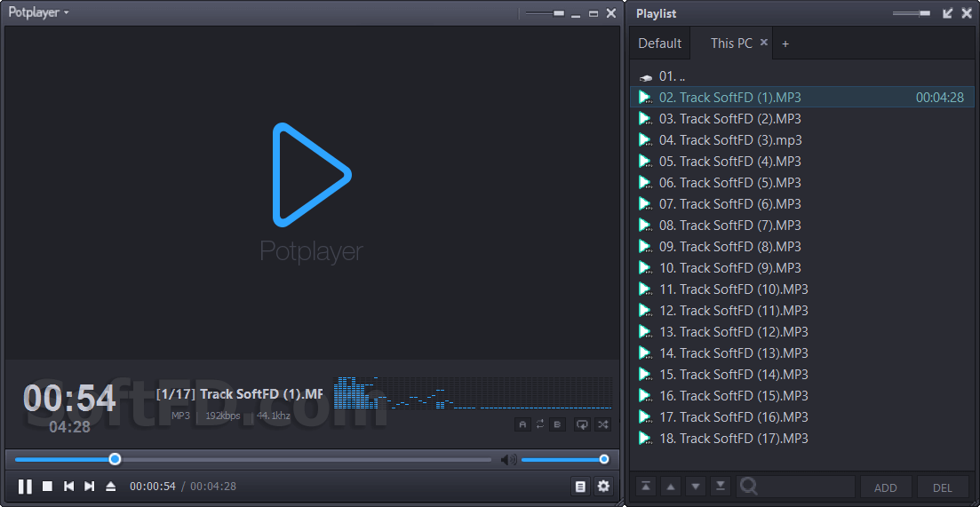The height and width of the screenshot is (507, 980).
Task: Toggle shuffle playback
Action: point(602,424)
